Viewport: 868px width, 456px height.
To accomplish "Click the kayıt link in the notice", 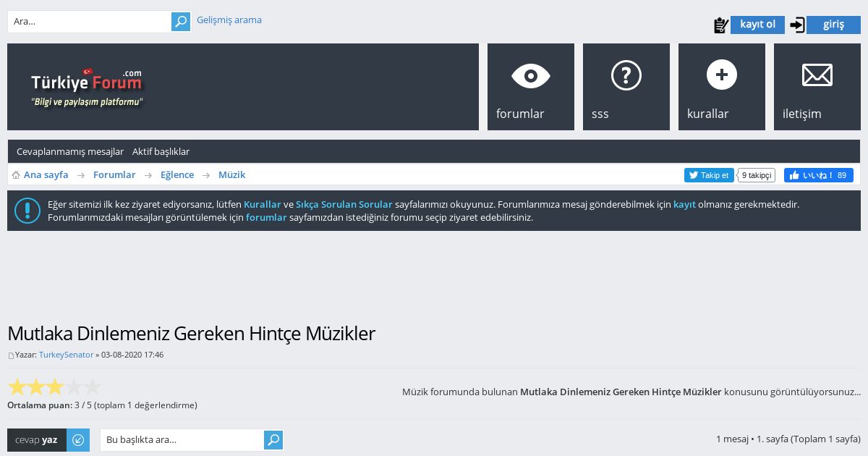I will click(x=684, y=204).
